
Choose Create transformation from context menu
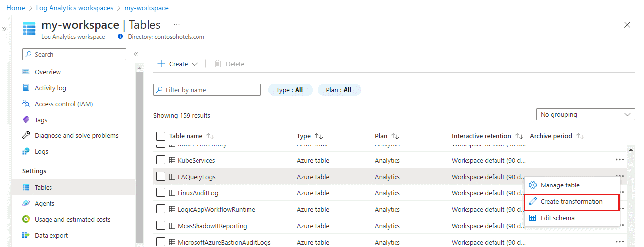[x=571, y=202]
